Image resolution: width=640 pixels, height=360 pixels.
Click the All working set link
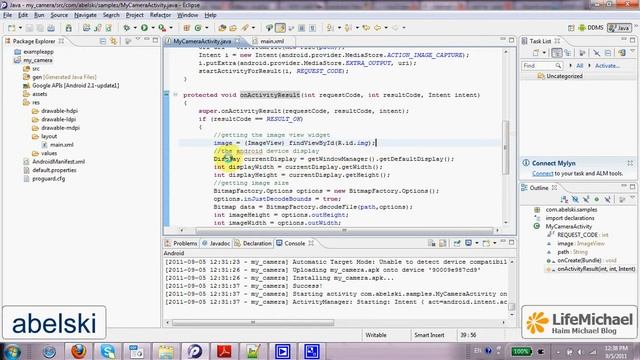click(580, 66)
